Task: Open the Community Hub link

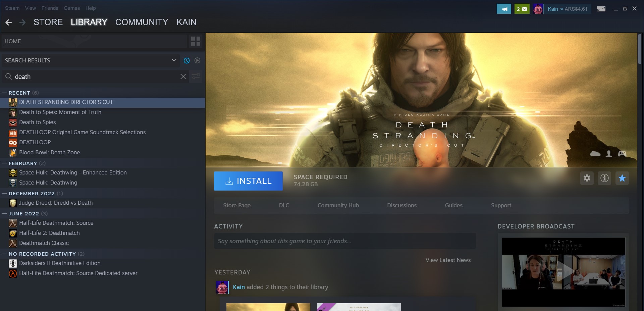Action: click(338, 205)
